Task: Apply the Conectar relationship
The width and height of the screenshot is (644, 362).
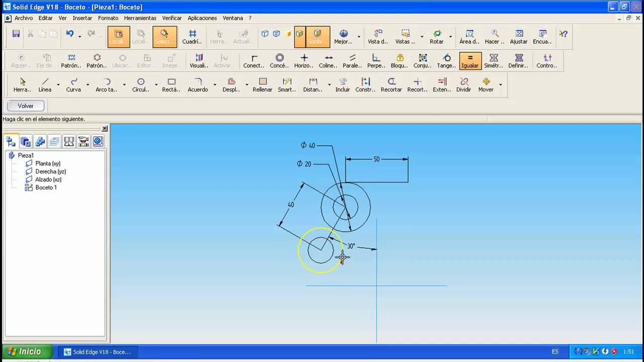Action: [x=254, y=61]
